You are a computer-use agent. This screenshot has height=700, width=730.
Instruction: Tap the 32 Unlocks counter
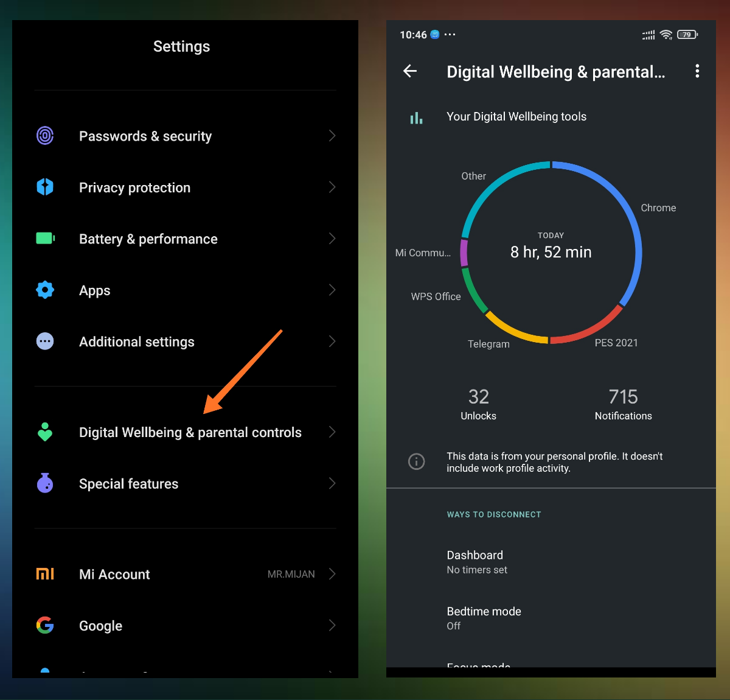click(x=478, y=404)
